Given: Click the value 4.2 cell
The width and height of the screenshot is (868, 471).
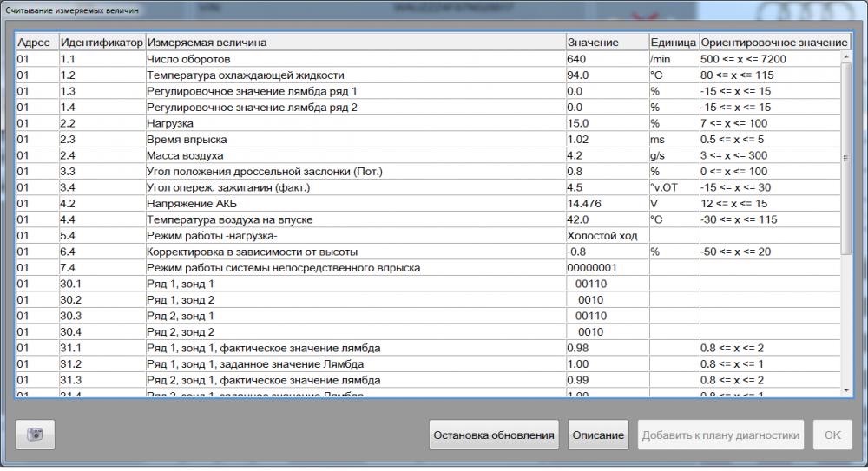Looking at the screenshot, I should click(608, 155).
